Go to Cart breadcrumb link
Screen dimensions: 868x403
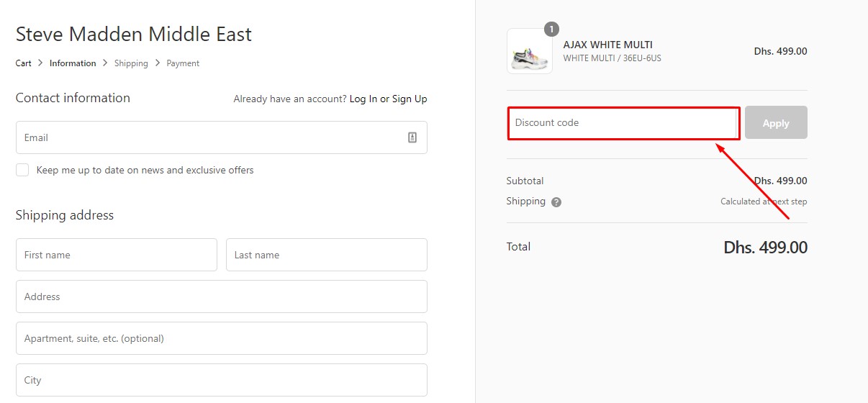24,63
